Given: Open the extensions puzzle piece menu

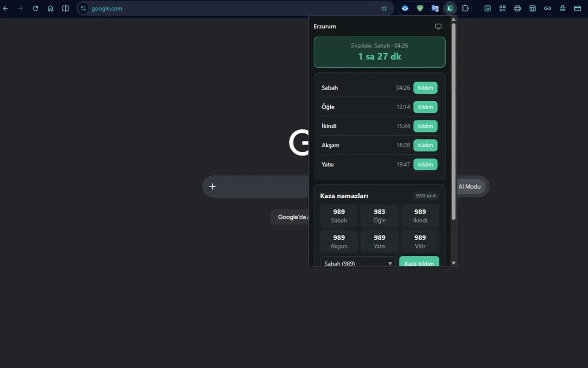Looking at the screenshot, I should coord(465,8).
